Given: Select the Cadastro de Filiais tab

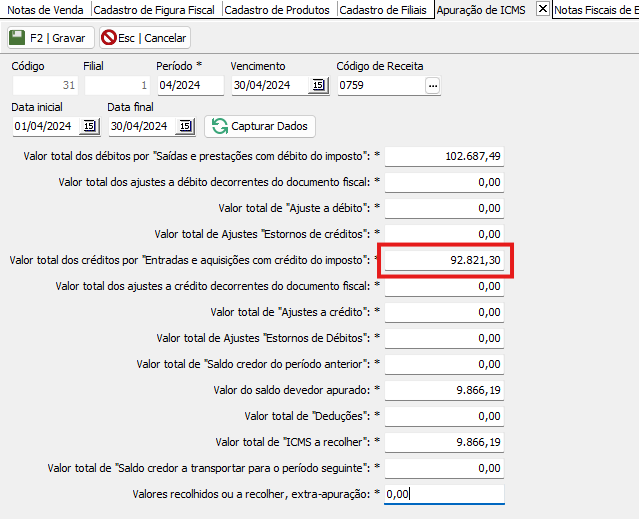Looking at the screenshot, I should (x=384, y=9).
